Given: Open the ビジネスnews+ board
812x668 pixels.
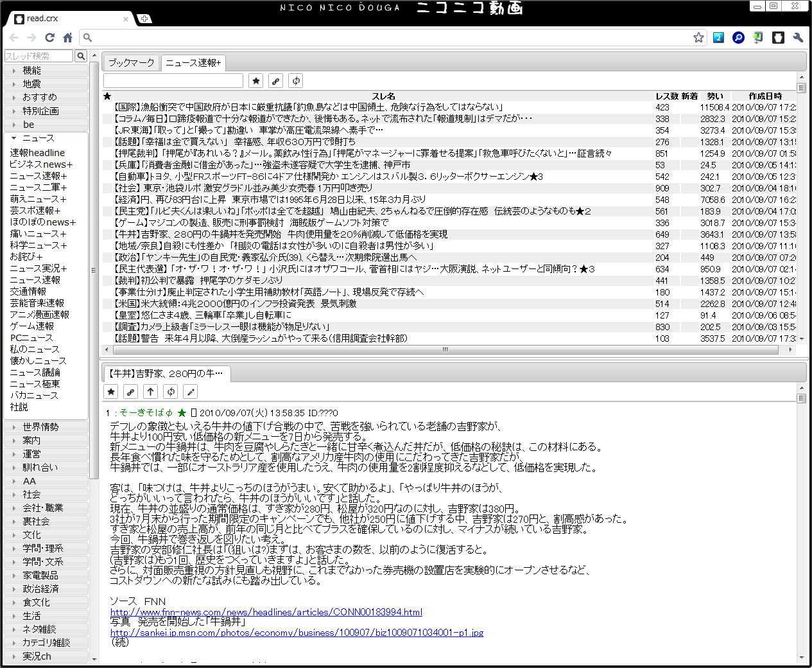Looking at the screenshot, I should coord(41,164).
